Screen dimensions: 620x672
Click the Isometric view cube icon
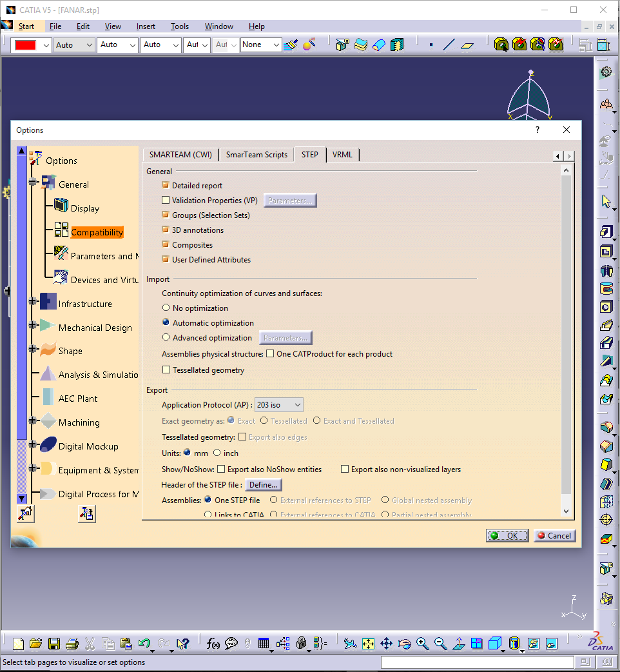495,643
